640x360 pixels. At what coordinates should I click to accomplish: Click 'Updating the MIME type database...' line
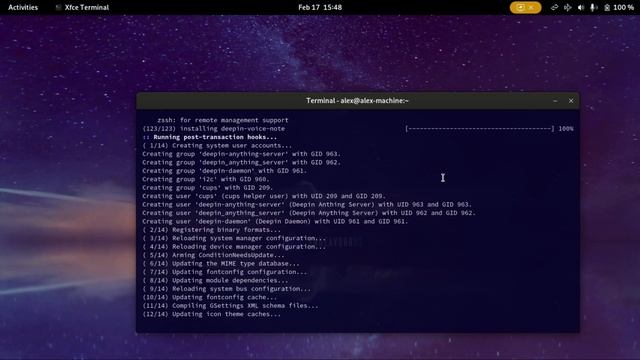pyautogui.click(x=221, y=264)
